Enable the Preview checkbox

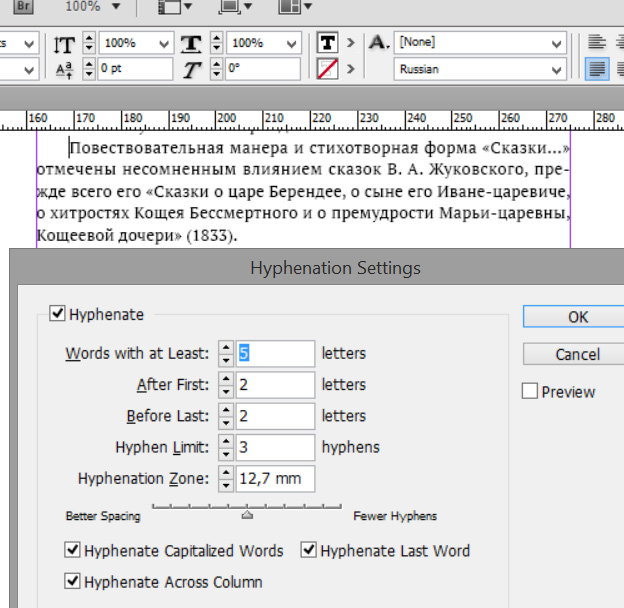[530, 392]
